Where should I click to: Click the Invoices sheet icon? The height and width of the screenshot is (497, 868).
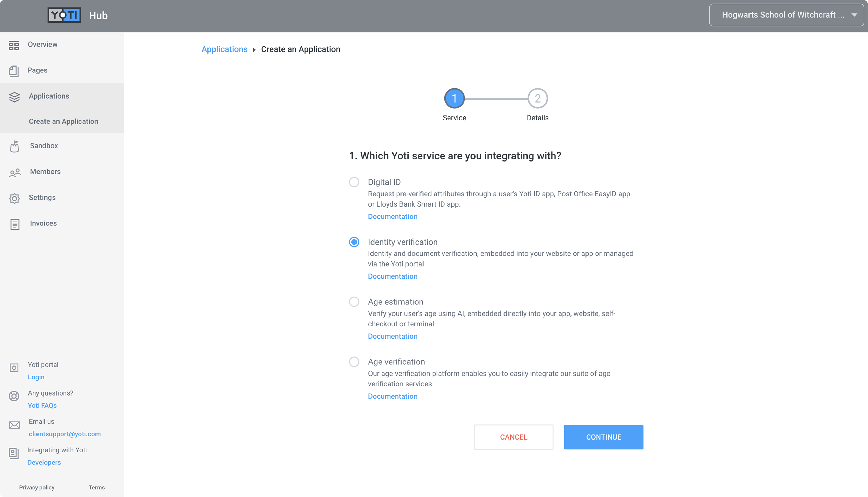coord(15,224)
